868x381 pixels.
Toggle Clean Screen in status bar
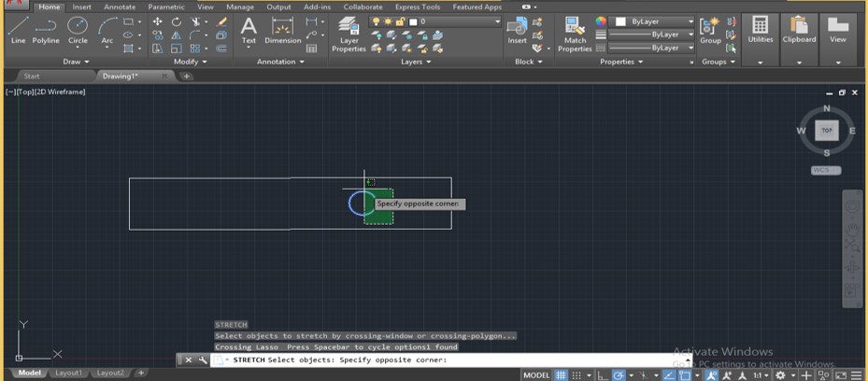[x=843, y=375]
